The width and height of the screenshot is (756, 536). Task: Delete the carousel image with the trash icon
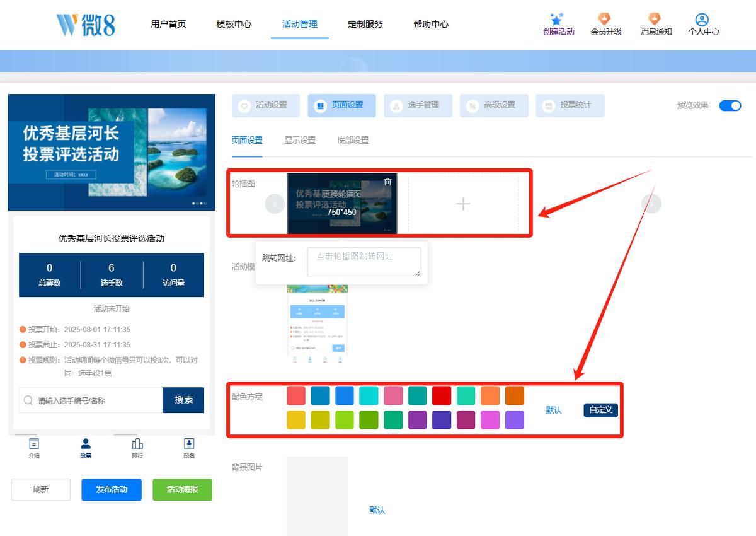pos(387,182)
